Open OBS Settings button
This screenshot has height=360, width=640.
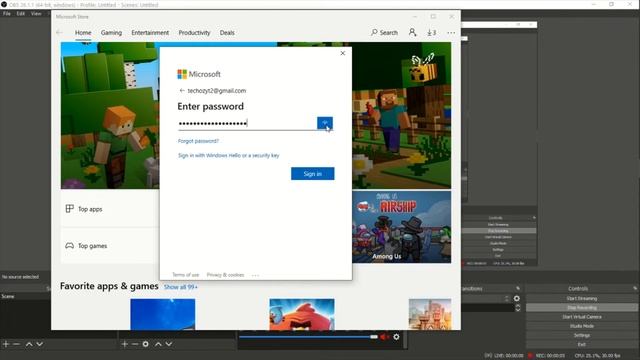tap(582, 335)
